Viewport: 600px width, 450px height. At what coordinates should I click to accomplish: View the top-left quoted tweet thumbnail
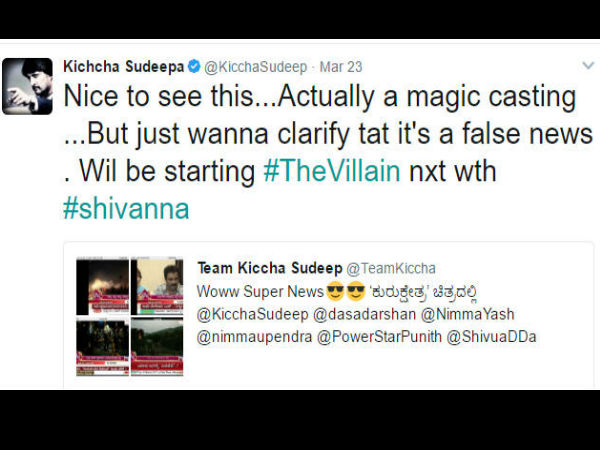[x=103, y=287]
